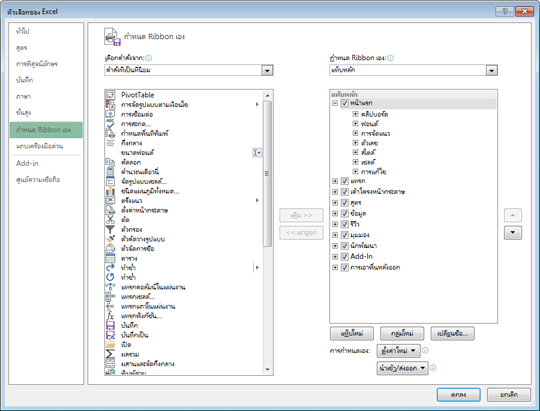Expand the ฟอนต์ (Font) group node
The height and width of the screenshot is (411, 540).
(355, 123)
